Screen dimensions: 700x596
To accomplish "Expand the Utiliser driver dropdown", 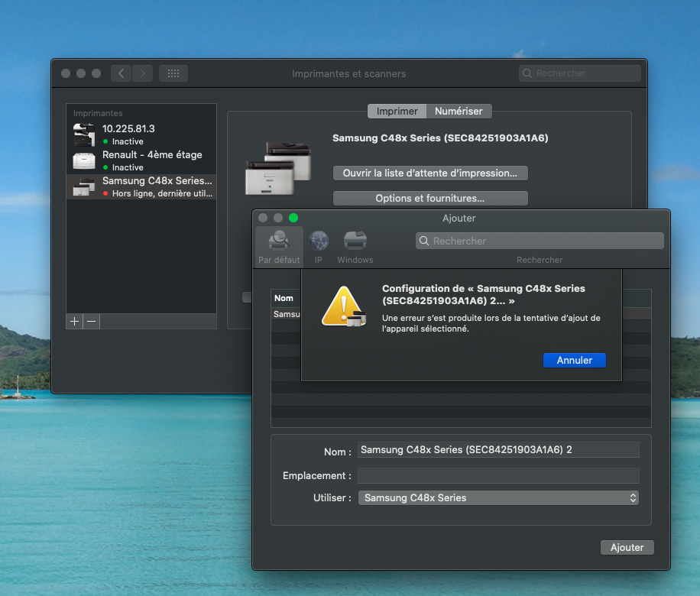I will click(498, 497).
